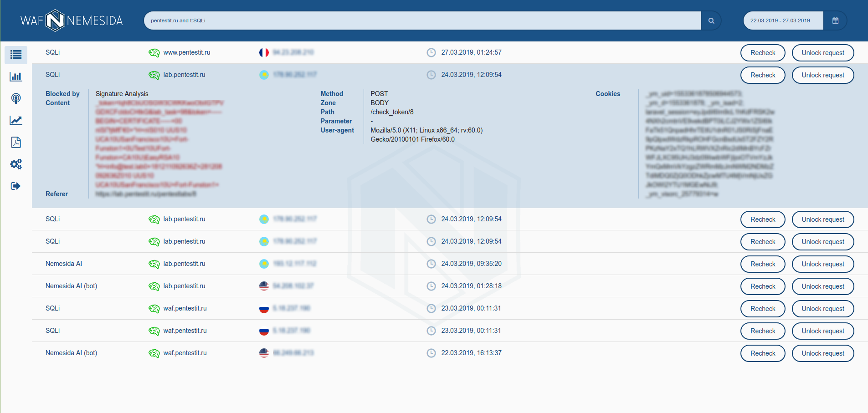
Task: Log out using the exit arrow icon
Action: click(x=16, y=186)
